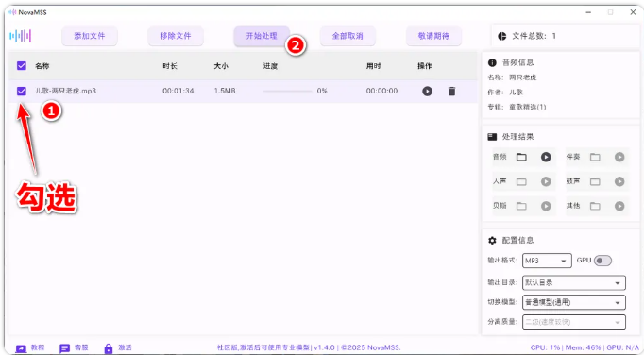Open the 输出格式 MP3 dropdown
Screen dimensions: 644x355
(x=547, y=261)
